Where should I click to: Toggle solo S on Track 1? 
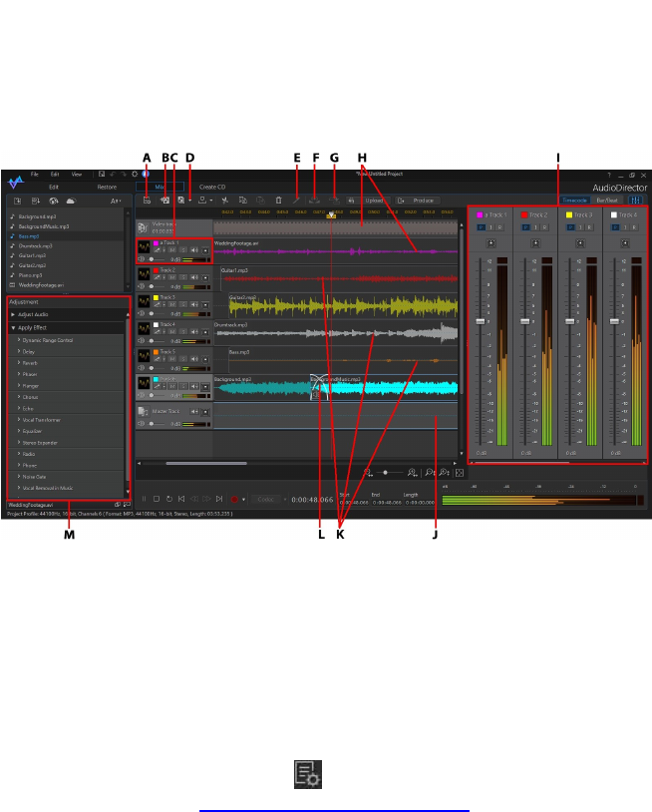182,250
